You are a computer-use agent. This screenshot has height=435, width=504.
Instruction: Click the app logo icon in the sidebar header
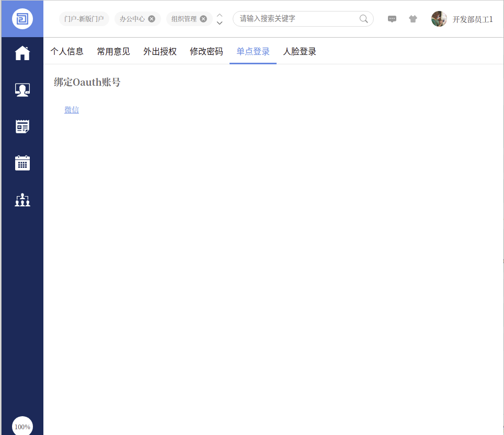22,19
